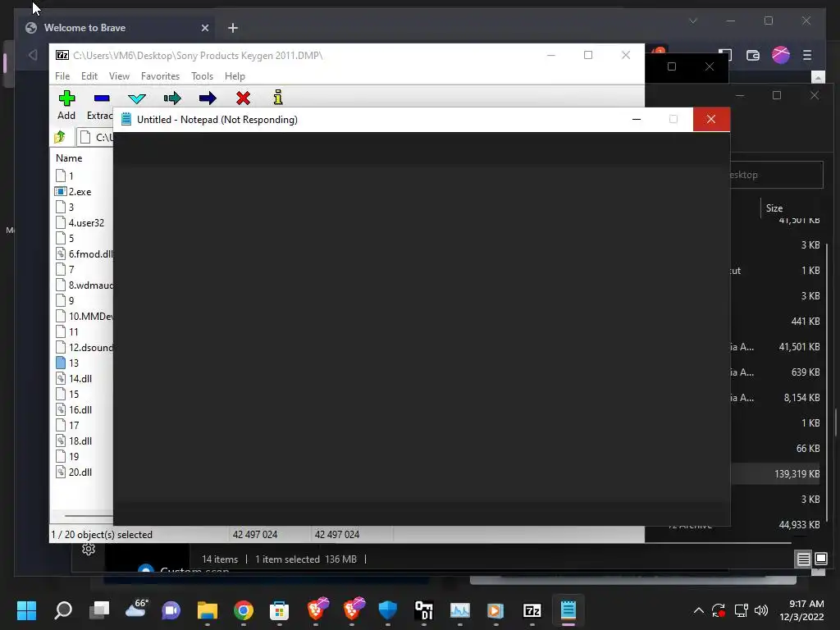This screenshot has width=840, height=630.
Task: Select the highlighted file 13 in 7-Zip
Action: pyautogui.click(x=67, y=363)
